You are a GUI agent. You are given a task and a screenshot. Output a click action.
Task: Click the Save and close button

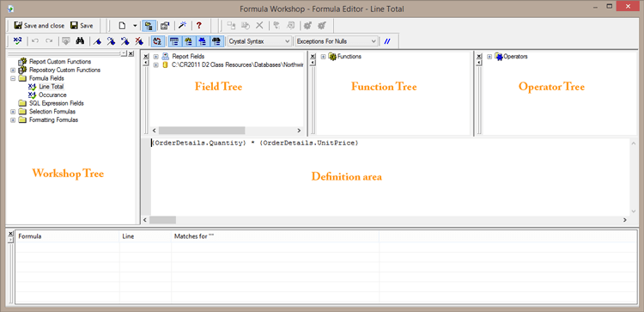(39, 26)
